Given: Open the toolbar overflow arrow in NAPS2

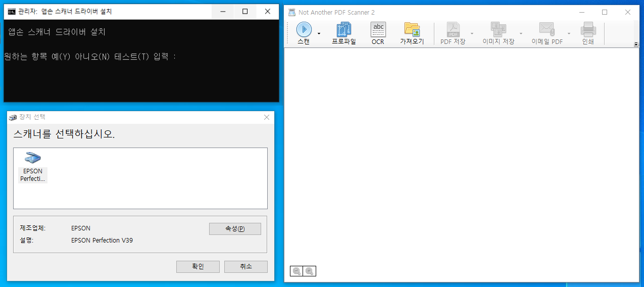Looking at the screenshot, I should (636, 44).
